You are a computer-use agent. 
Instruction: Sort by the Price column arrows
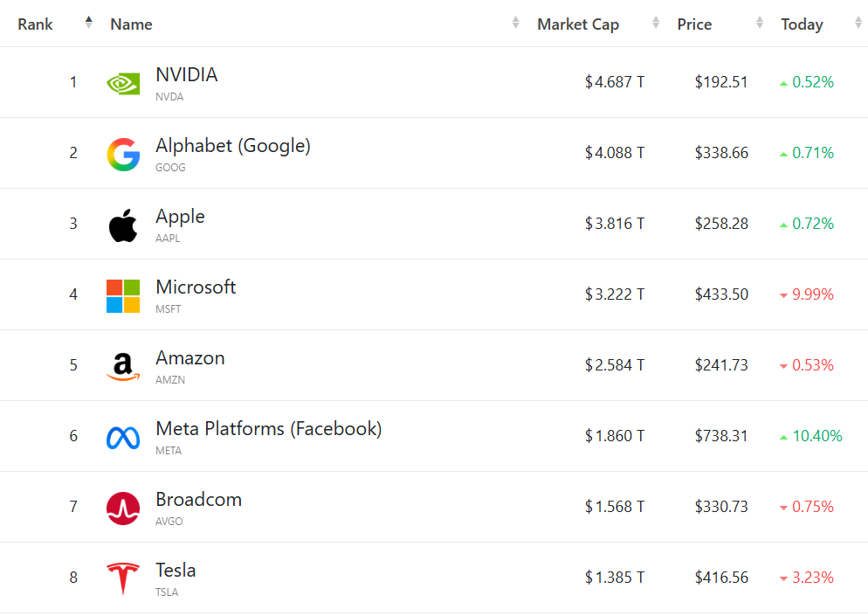(760, 24)
